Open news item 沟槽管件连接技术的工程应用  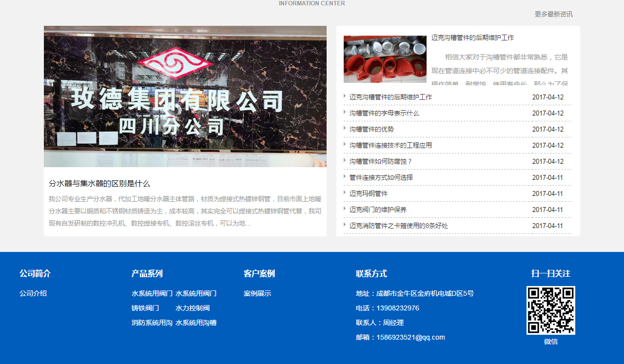coord(390,145)
